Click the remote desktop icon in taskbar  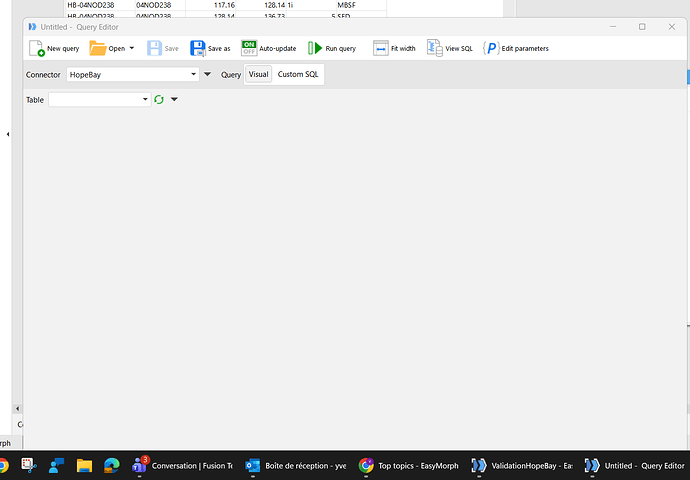[56, 465]
